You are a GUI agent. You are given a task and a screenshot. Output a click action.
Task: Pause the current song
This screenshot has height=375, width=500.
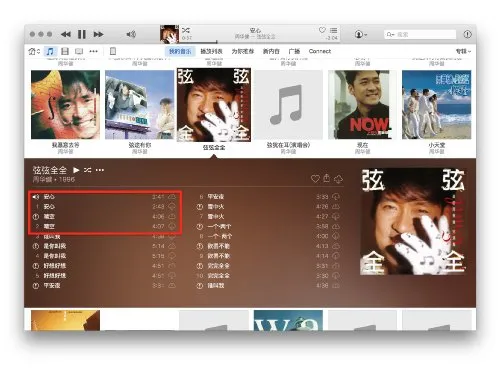(x=82, y=34)
